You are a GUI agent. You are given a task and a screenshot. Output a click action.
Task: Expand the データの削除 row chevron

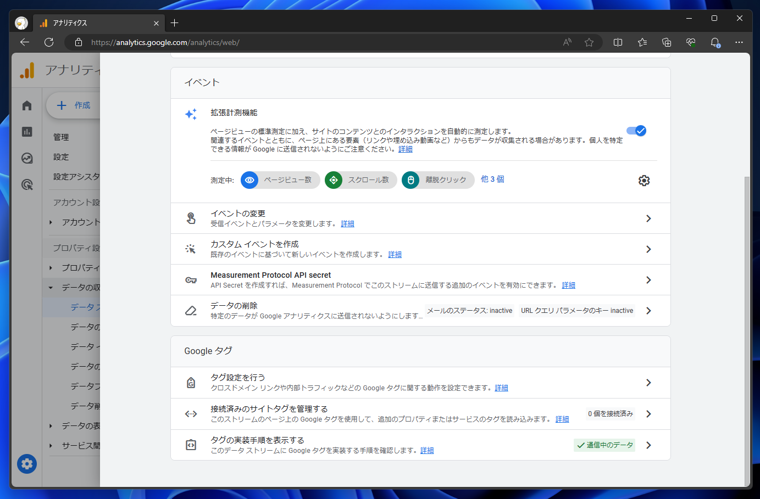[x=649, y=311]
